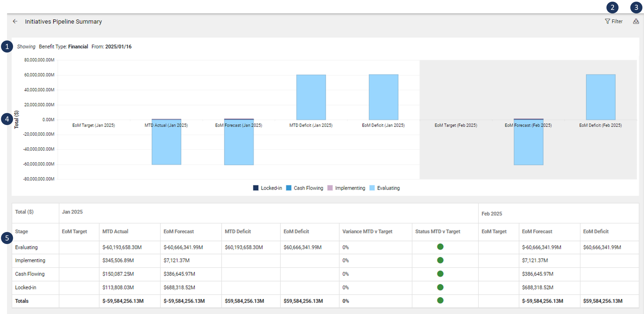
Task: Click the Locked-in stage row label
Action: click(26, 287)
